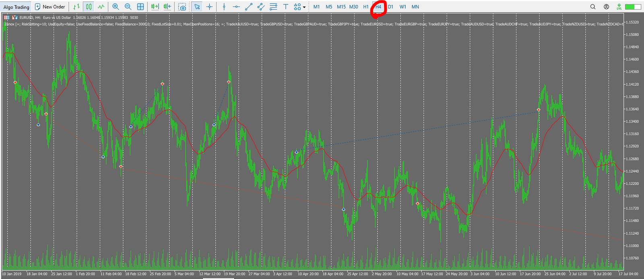Click the chart title 'EURUSD, H4: Euro vs US Dollar'

click(45, 18)
